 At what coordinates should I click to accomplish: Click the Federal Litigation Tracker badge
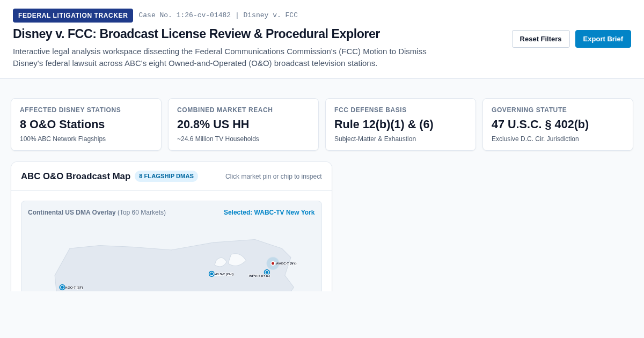(73, 16)
